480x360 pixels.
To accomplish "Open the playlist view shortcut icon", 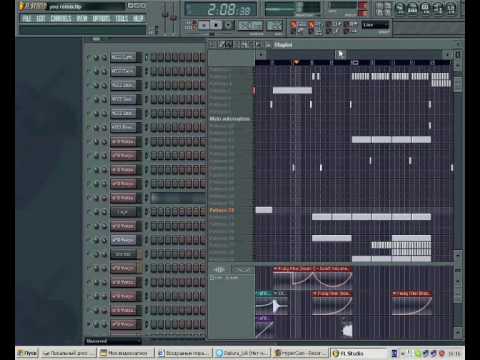I will 400,8.
